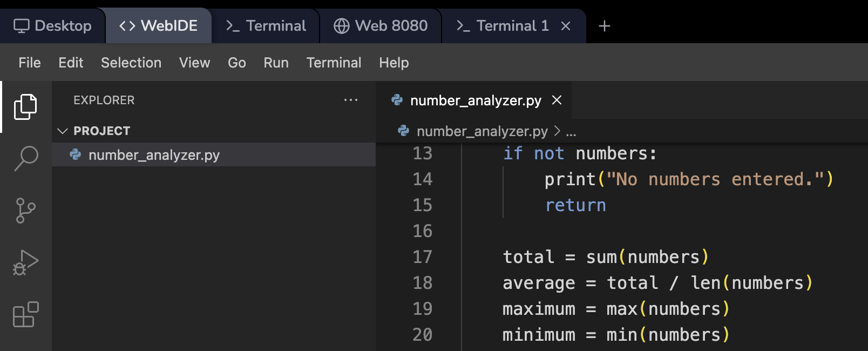Click Python file icon in explorer tree
The height and width of the screenshot is (351, 868).
click(x=76, y=155)
